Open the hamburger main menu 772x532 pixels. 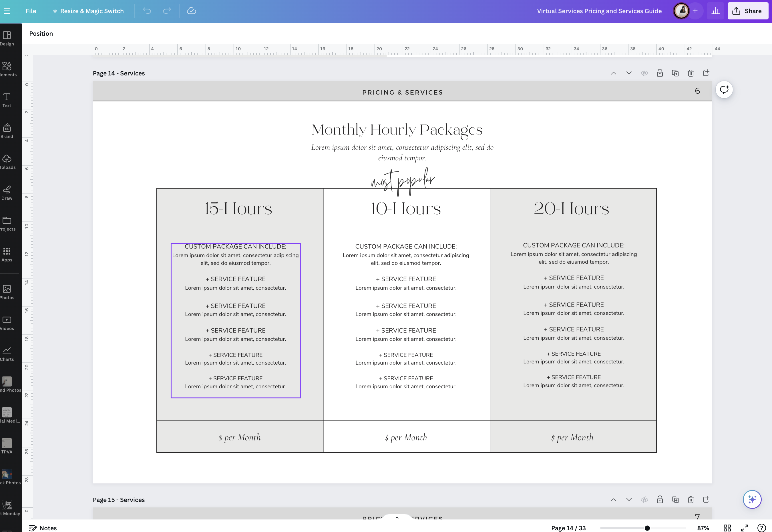pos(7,11)
